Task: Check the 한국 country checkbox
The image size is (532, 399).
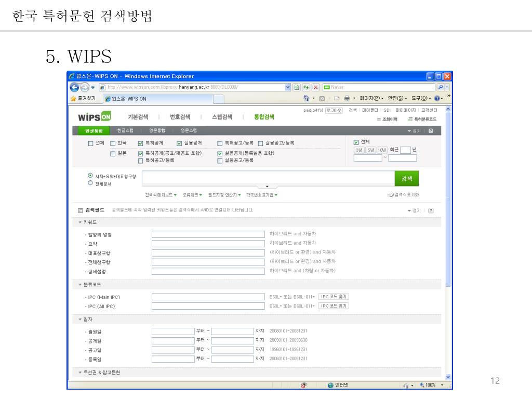Action: [x=113, y=143]
